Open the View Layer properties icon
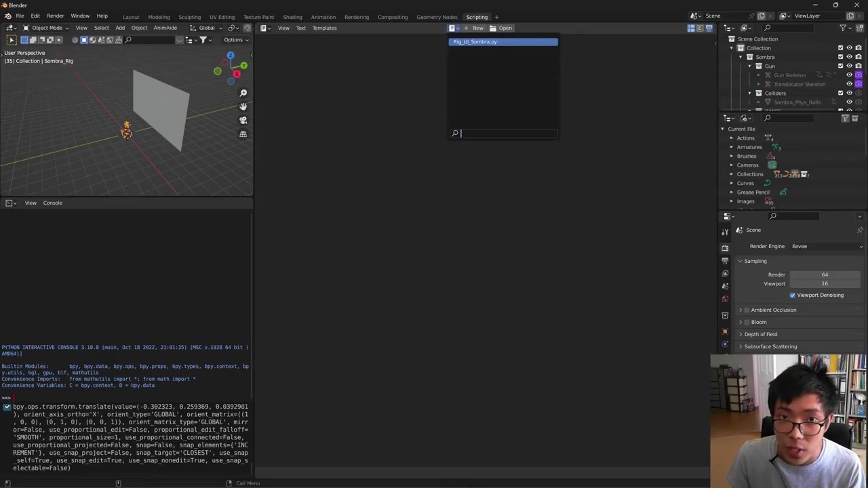 point(725,273)
